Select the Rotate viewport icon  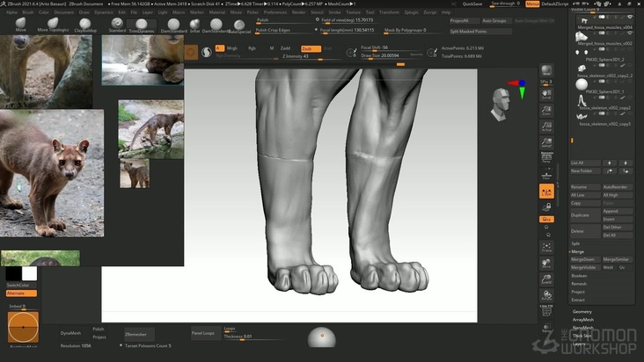pos(546,295)
